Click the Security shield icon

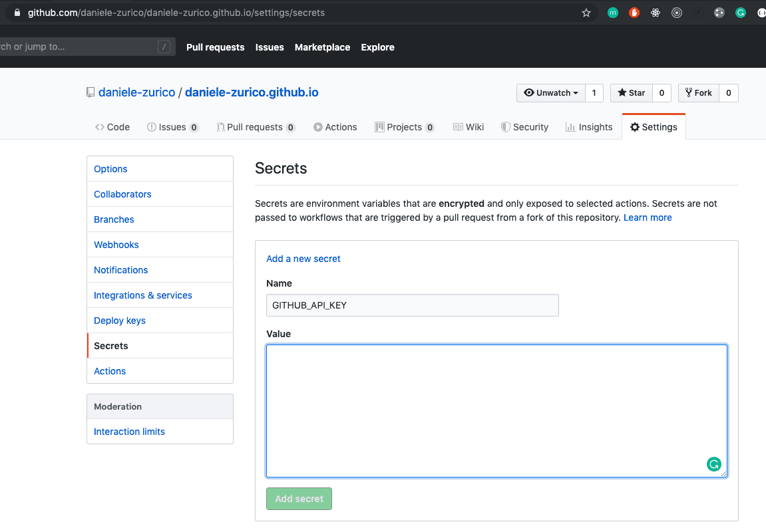(x=506, y=127)
